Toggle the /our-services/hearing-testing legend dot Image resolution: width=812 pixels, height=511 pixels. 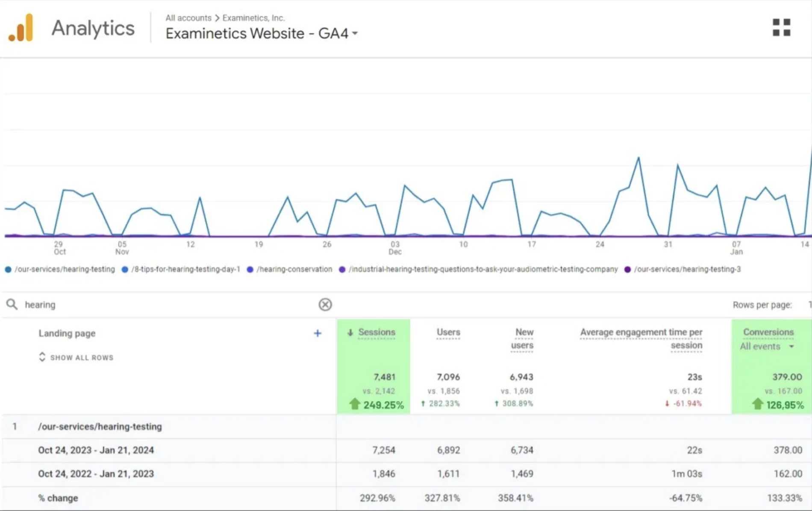coord(8,270)
